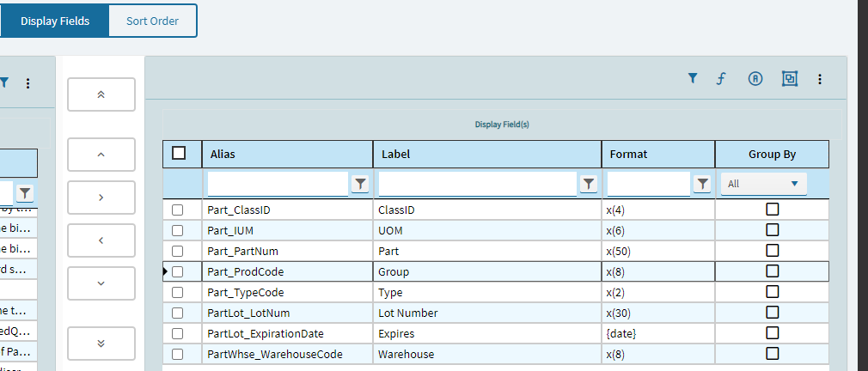Add field using right arrow button
Viewport: 868px width, 371px height.
pyautogui.click(x=101, y=198)
